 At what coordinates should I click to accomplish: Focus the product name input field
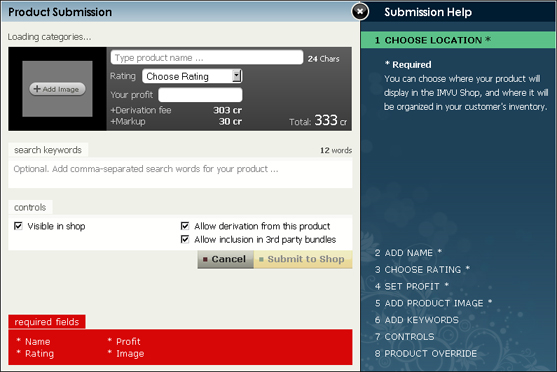coord(207,58)
